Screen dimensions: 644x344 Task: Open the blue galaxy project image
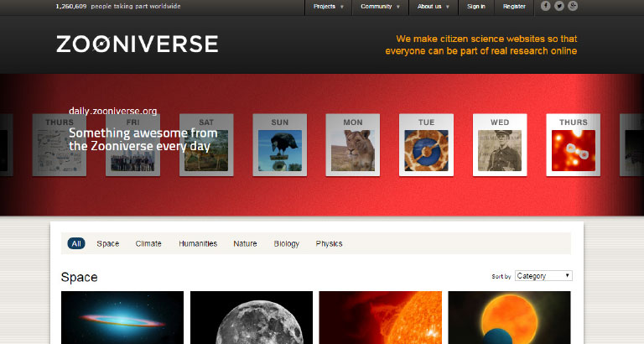[x=122, y=317]
